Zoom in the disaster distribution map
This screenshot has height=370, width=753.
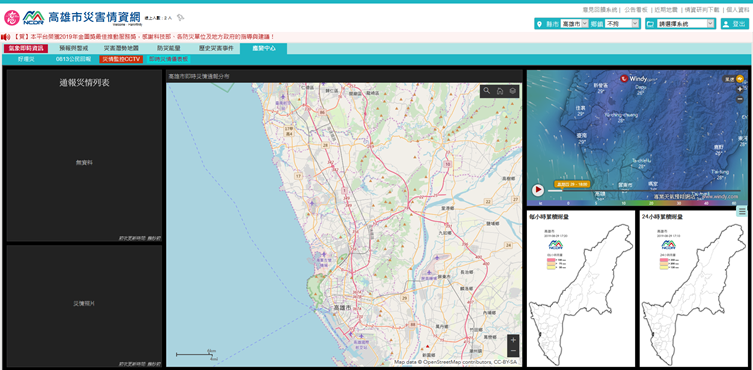pyautogui.click(x=513, y=340)
